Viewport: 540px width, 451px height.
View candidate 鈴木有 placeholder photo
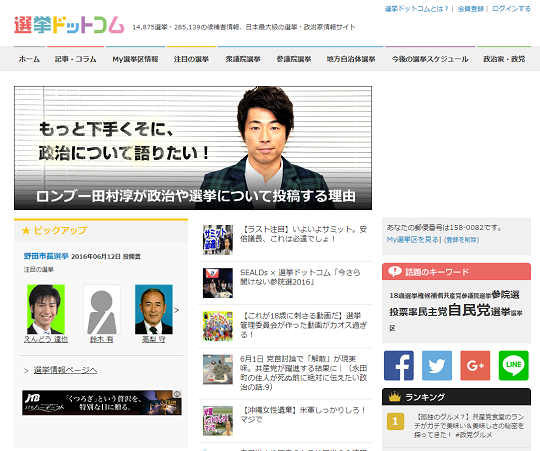[x=102, y=309]
